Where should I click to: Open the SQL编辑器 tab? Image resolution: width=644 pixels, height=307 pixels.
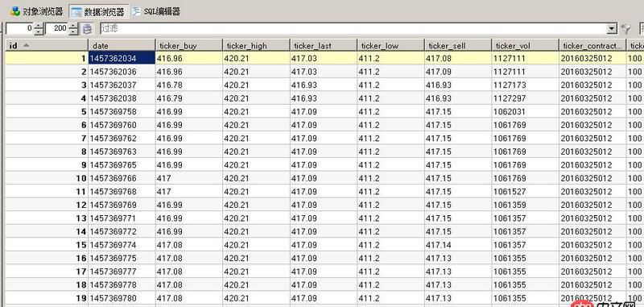coord(156,11)
